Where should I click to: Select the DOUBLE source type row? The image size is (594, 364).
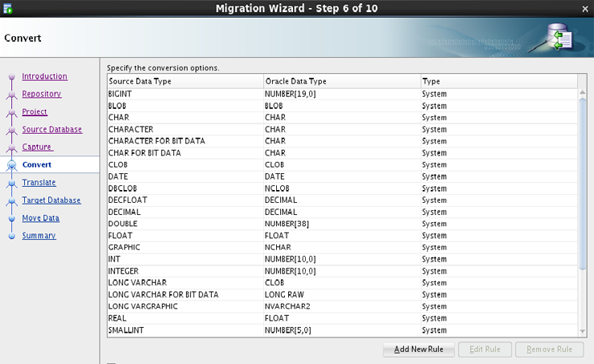pyautogui.click(x=343, y=224)
